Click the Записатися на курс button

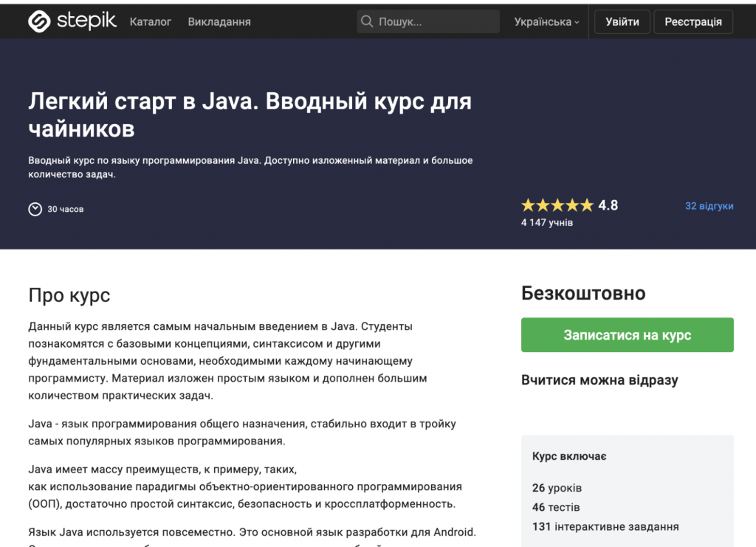[627, 334]
